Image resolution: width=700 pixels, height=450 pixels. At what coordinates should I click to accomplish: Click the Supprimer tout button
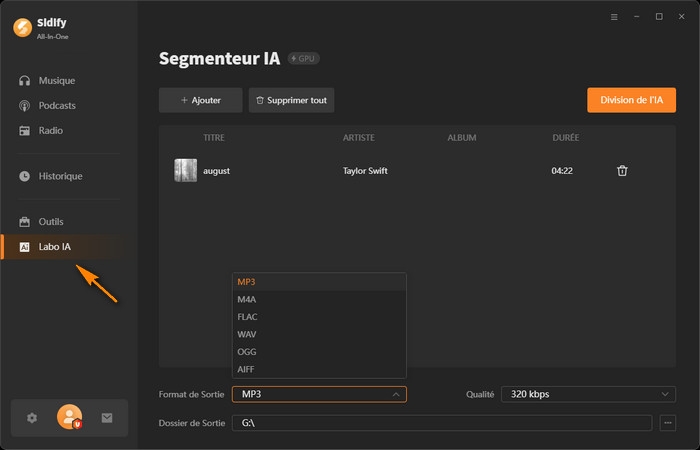(x=291, y=100)
